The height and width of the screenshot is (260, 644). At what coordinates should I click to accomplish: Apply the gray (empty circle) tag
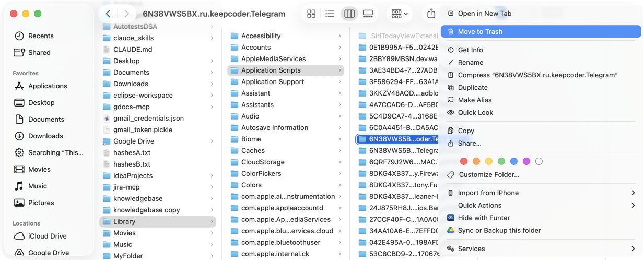pyautogui.click(x=538, y=161)
